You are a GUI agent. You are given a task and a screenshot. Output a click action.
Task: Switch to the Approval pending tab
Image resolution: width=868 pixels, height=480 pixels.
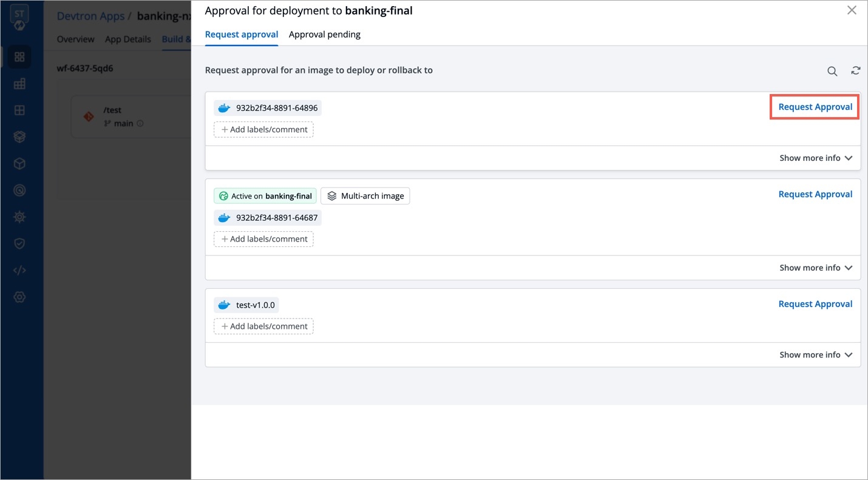[x=324, y=35]
